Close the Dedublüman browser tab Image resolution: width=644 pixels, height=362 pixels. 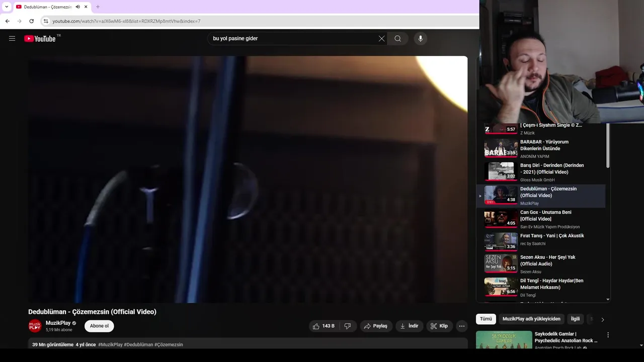(86, 7)
